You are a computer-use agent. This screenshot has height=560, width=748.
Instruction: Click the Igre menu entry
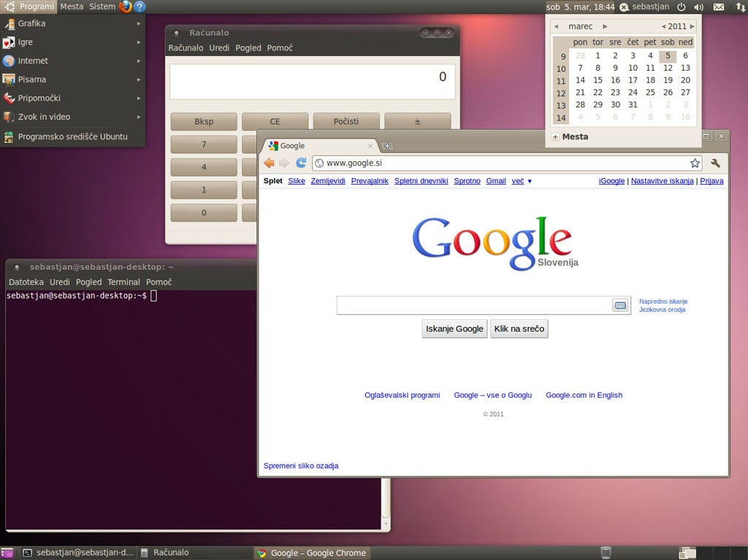(x=72, y=42)
